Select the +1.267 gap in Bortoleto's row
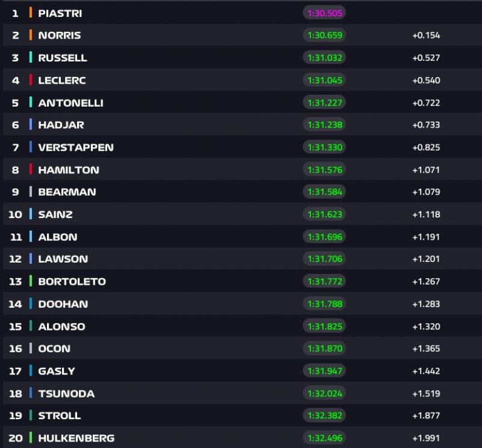Screen dimensions: 482x448 point(426,281)
